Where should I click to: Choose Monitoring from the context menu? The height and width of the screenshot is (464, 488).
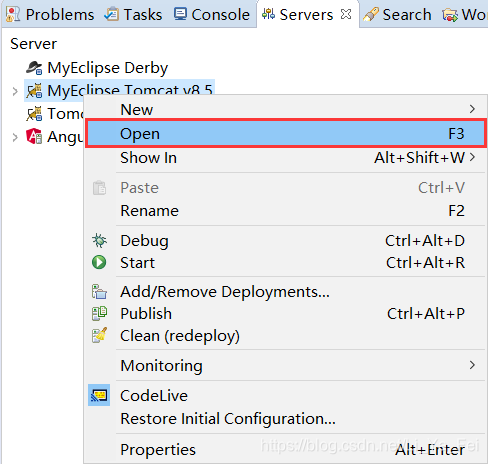point(285,365)
